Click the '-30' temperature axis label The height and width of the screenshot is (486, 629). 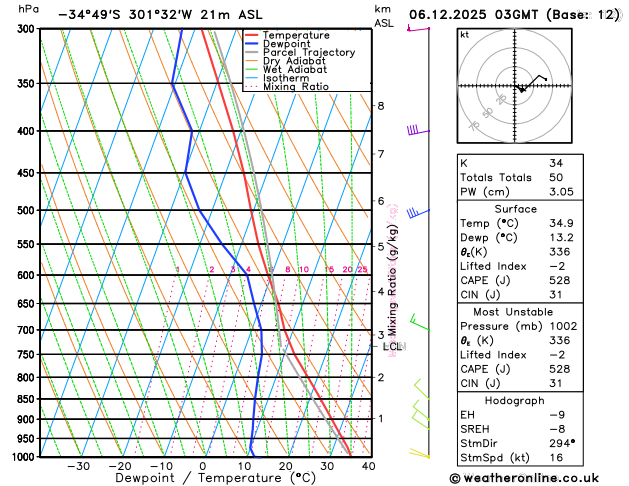pyautogui.click(x=79, y=466)
